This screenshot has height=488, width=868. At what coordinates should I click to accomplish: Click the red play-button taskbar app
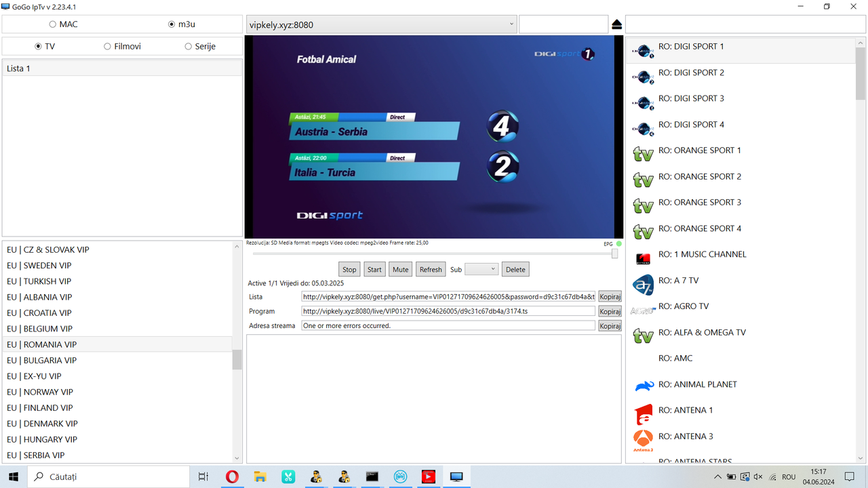pos(428,476)
